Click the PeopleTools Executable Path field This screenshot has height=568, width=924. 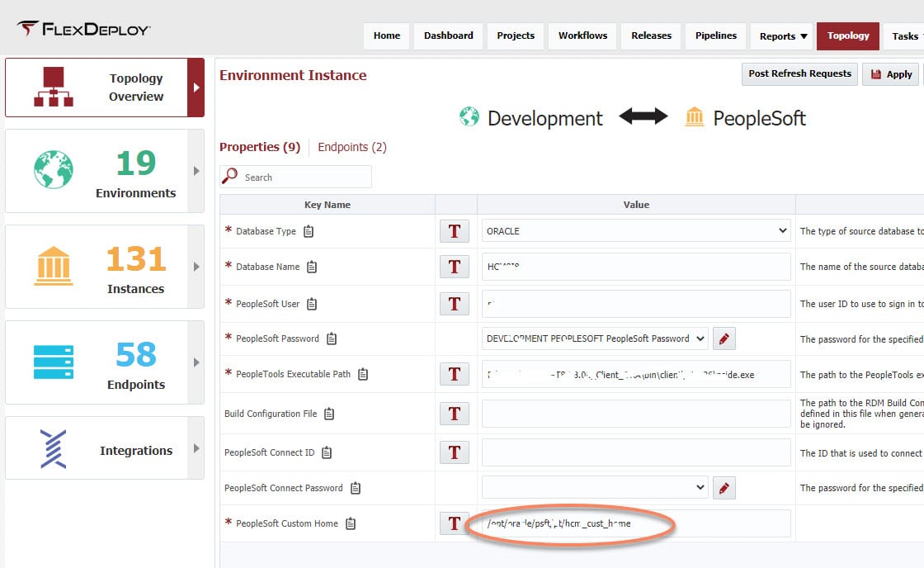click(636, 374)
